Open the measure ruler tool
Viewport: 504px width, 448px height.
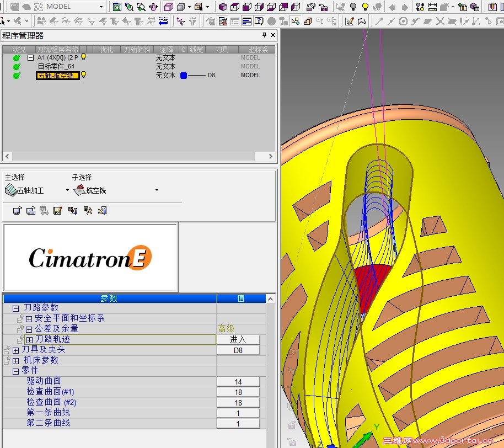(432, 7)
